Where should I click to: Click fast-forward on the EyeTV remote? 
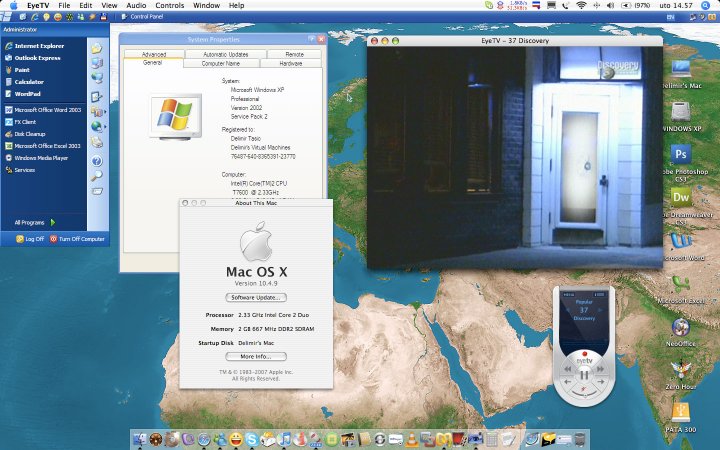[600, 369]
